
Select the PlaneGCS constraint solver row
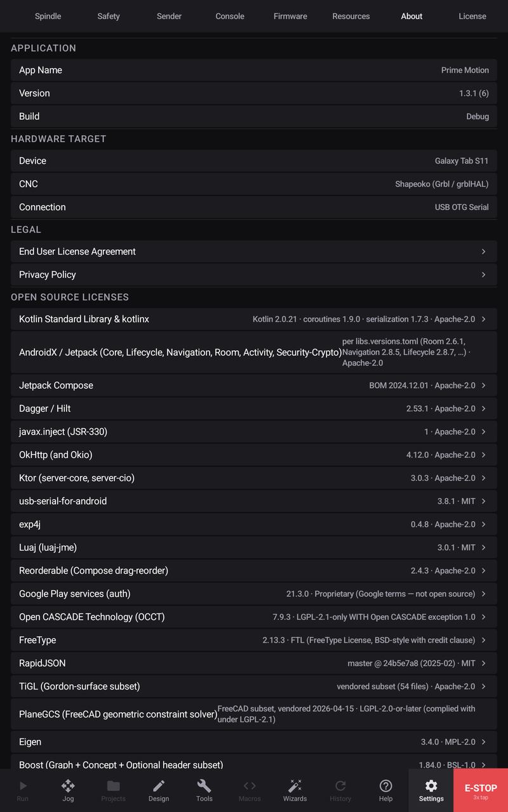254,714
